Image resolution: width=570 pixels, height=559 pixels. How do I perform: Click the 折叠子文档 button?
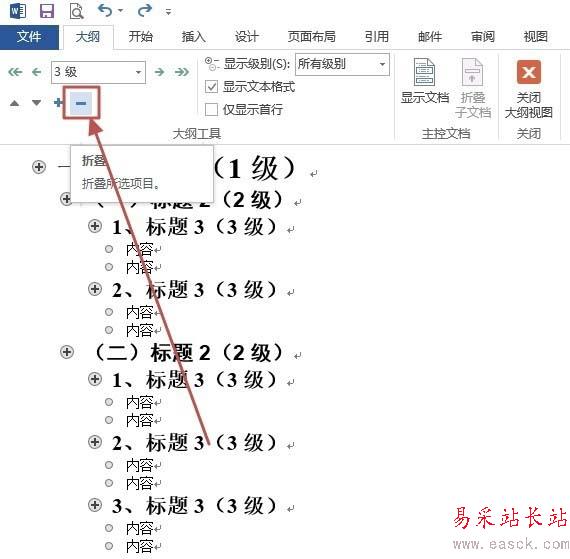[x=473, y=88]
